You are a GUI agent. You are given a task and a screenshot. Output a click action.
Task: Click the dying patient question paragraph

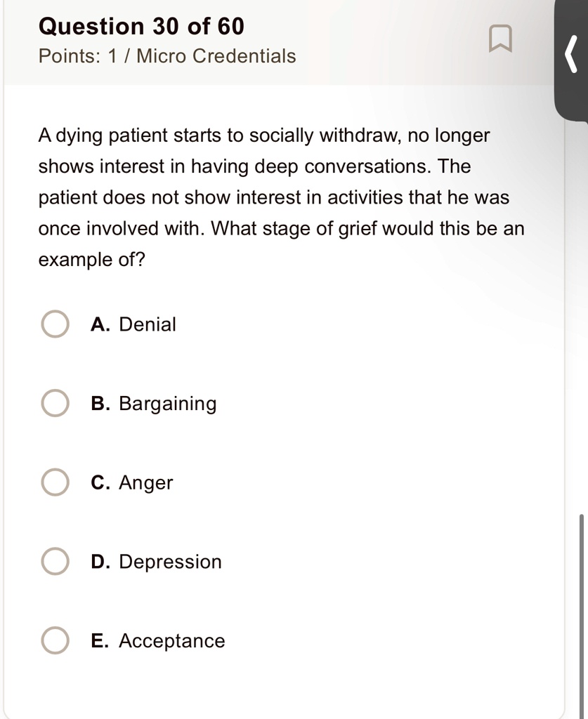pyautogui.click(x=281, y=197)
